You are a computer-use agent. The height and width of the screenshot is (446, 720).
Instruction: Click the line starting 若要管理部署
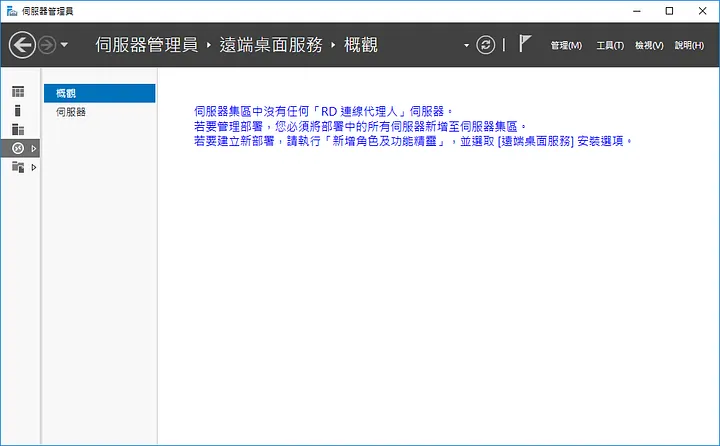coord(360,126)
